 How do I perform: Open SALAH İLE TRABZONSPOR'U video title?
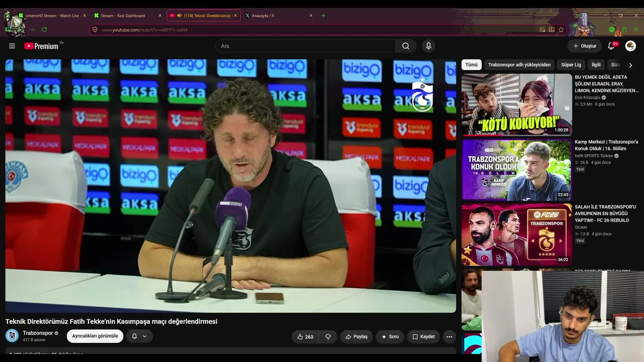605,214
